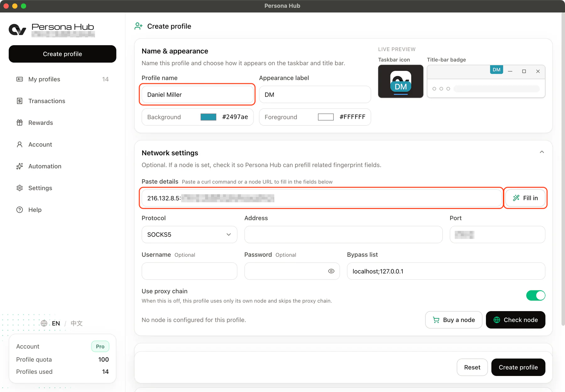Viewport: 565px width, 392px height.
Task: Click the My profiles card icon
Action: (x=19, y=79)
